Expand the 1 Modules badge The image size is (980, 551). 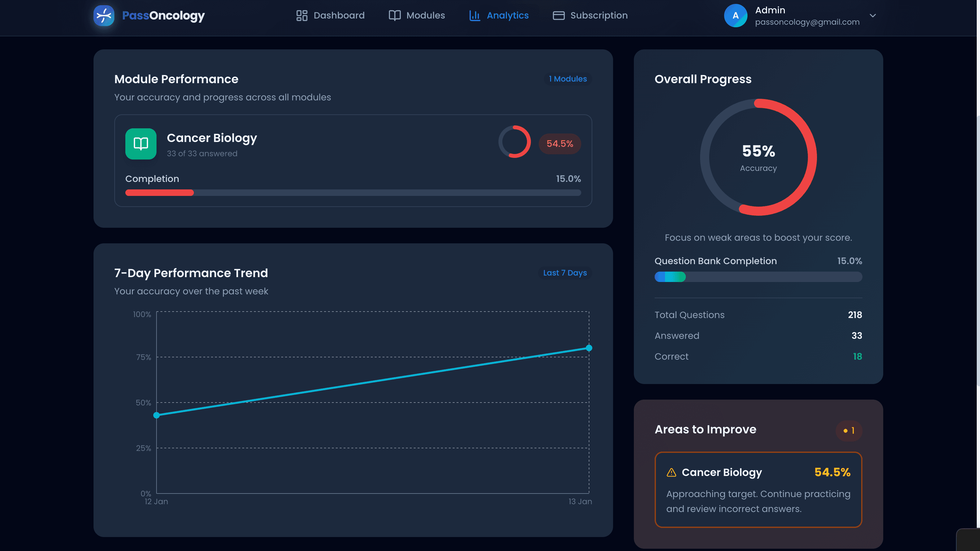tap(568, 79)
